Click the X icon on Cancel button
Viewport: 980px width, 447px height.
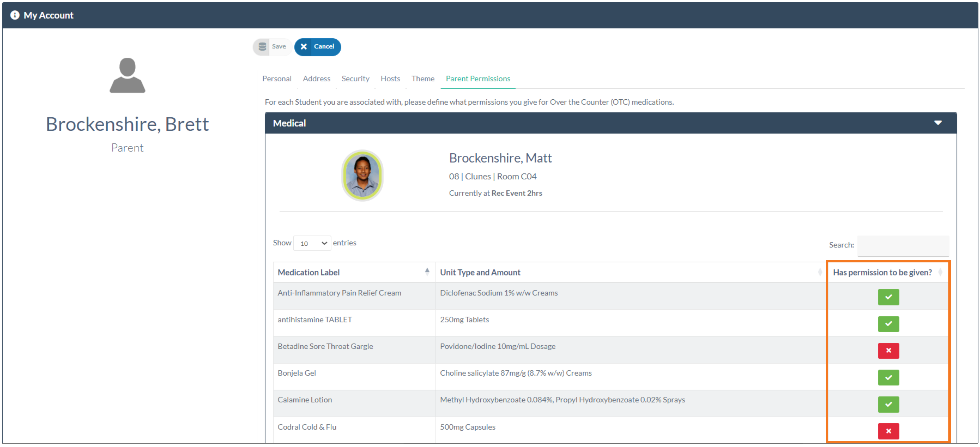(x=304, y=46)
